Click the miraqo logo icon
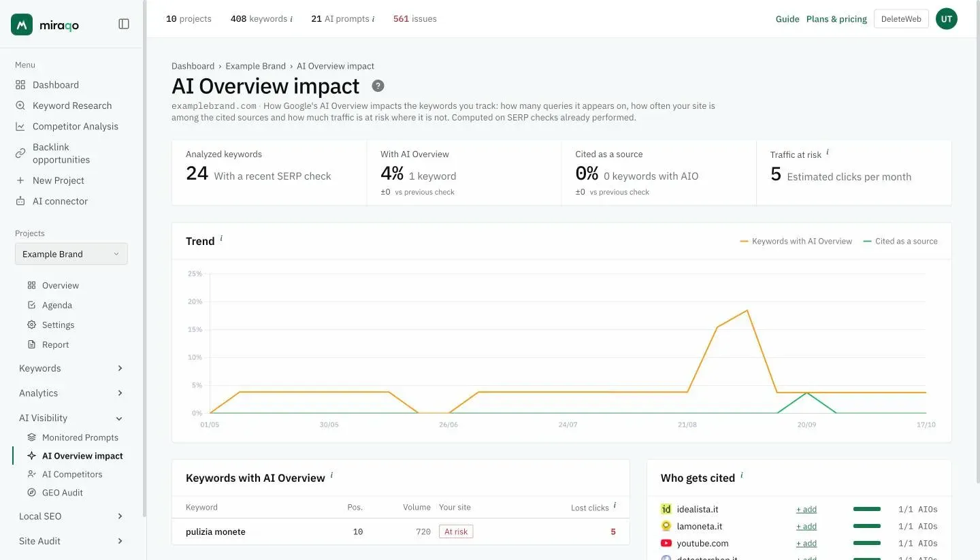 click(22, 24)
